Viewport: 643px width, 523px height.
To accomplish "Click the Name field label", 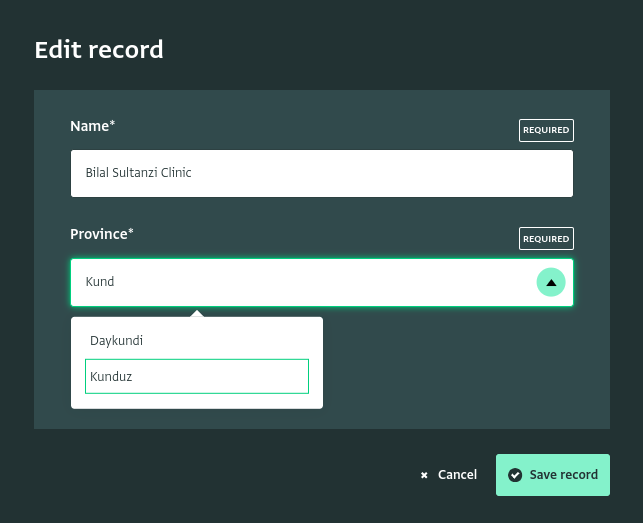I will pyautogui.click(x=89, y=126).
